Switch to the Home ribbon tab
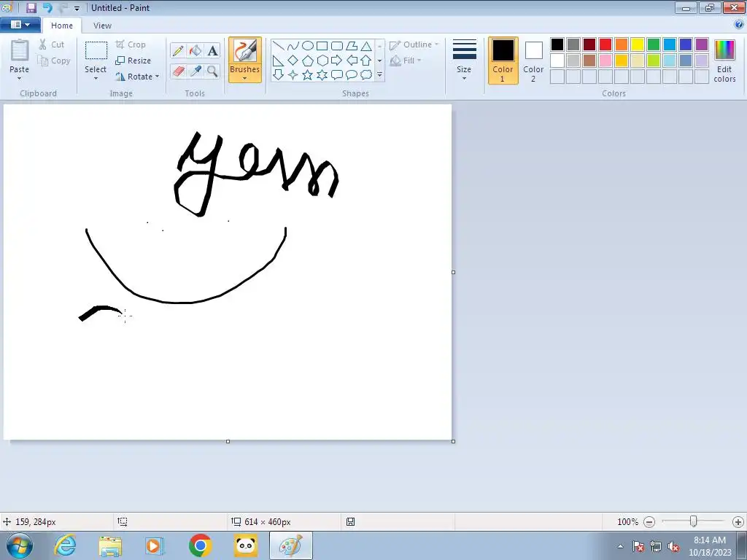The image size is (747, 560). [62, 26]
